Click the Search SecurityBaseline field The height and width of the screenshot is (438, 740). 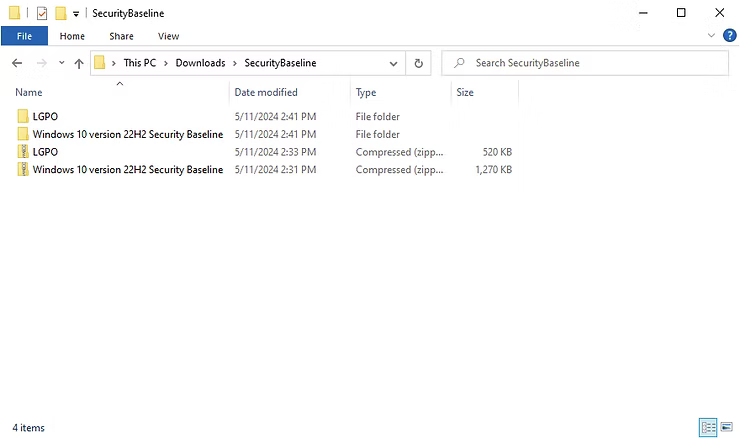point(585,63)
